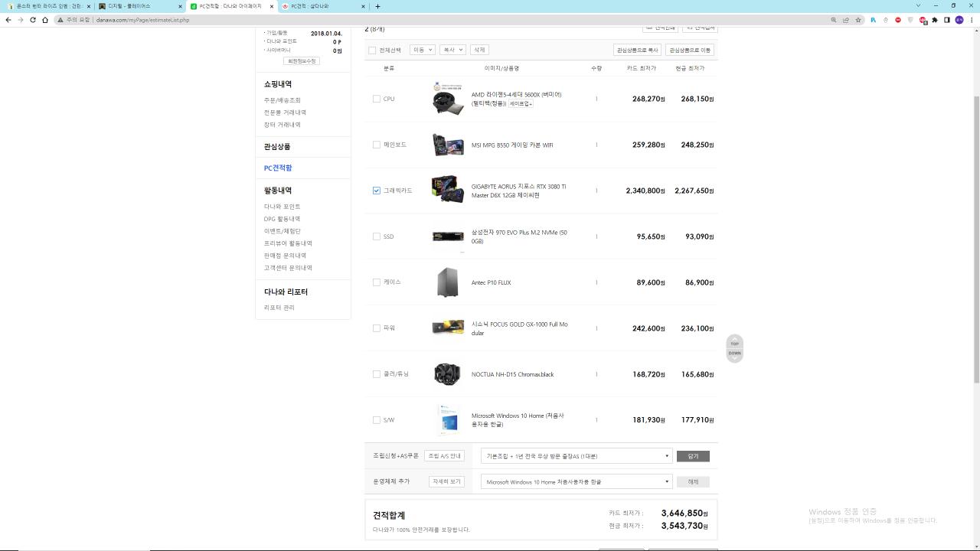Go back with the browser back arrow
Viewport: 980px width, 551px height.
pyautogui.click(x=8, y=20)
